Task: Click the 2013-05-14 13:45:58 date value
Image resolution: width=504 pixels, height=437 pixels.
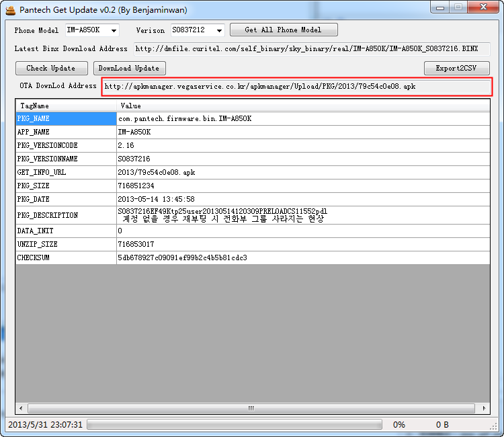Action: (303, 200)
